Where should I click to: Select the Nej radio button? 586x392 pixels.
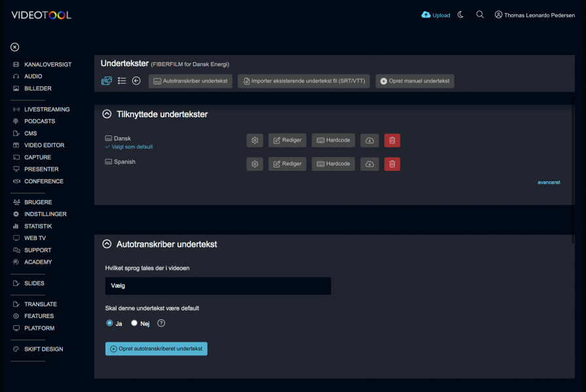pos(134,323)
